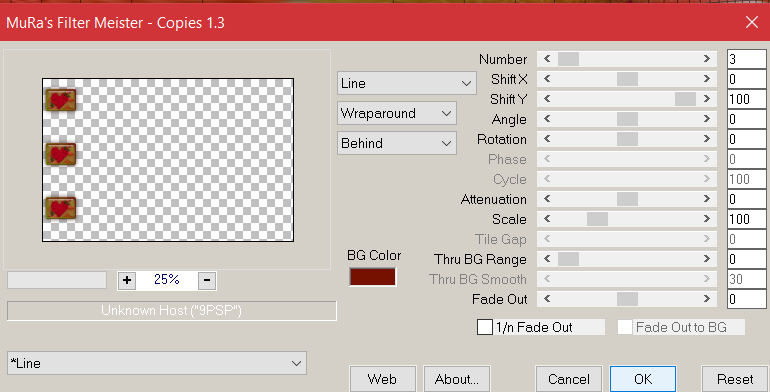Click the Shift Y value field
Image resolution: width=770 pixels, height=392 pixels.
click(746, 99)
